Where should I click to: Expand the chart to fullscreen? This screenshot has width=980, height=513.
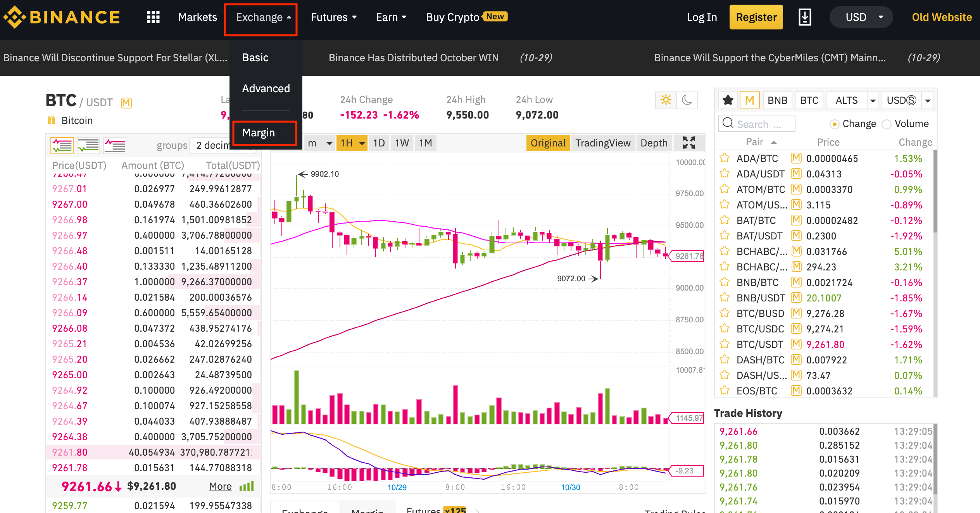tap(689, 143)
